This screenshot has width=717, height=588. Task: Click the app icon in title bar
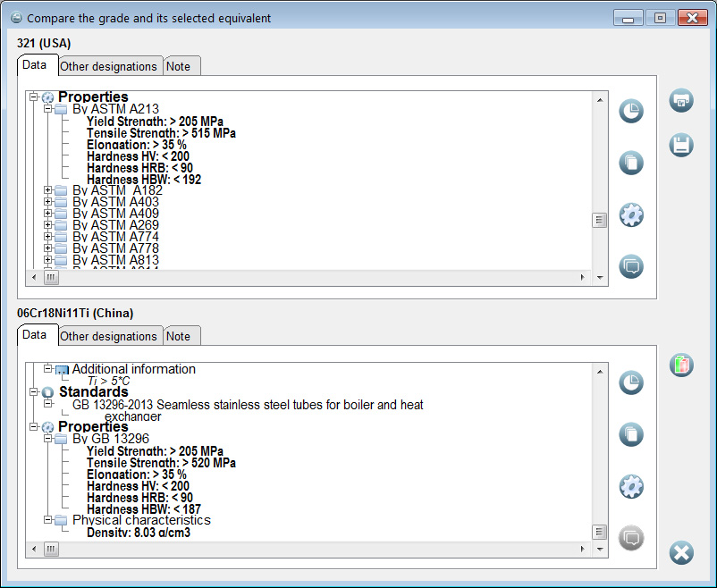[16, 18]
